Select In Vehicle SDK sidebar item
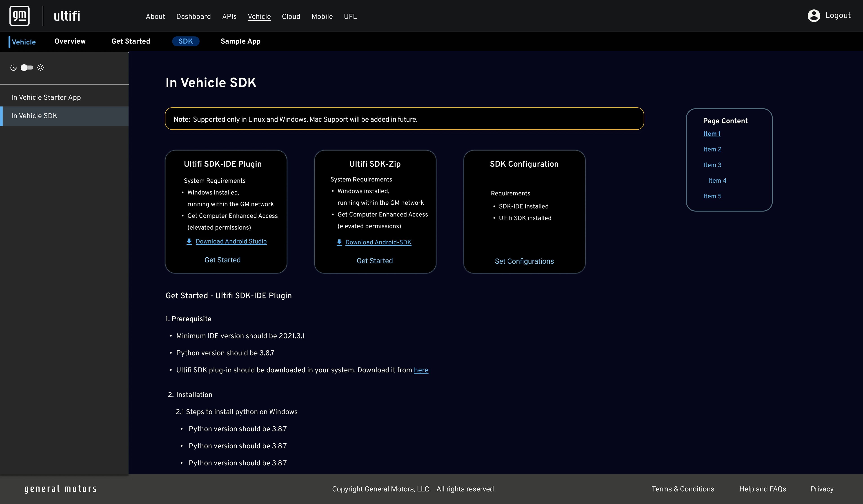Screen dimensions: 863x504 coord(64,116)
